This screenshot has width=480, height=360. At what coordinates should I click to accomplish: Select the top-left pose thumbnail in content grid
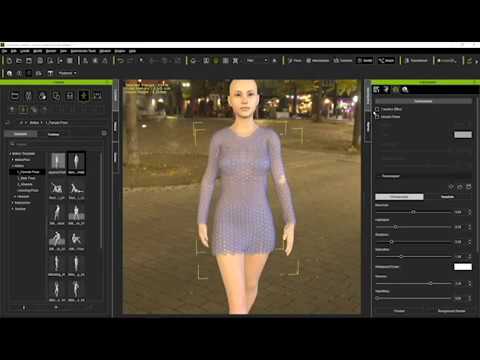(x=57, y=163)
